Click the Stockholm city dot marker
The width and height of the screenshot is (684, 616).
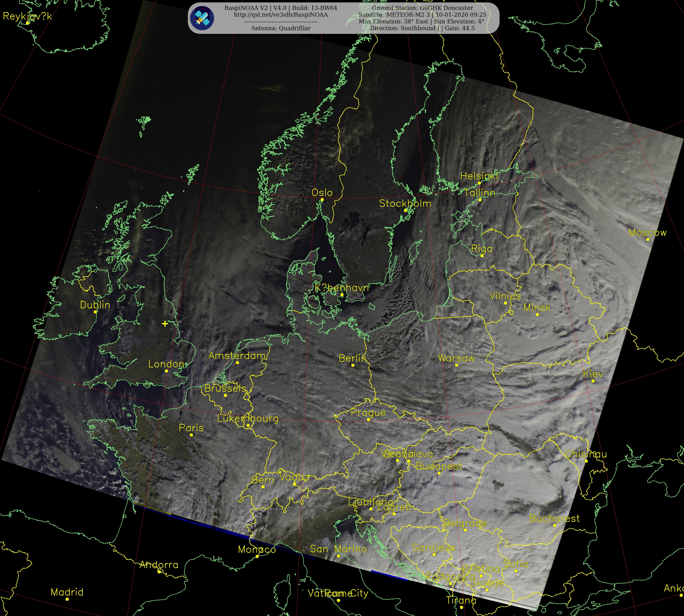coord(405,210)
